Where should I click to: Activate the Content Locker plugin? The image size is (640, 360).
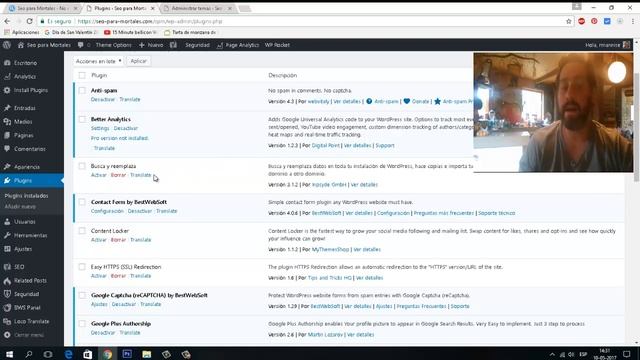[98, 240]
